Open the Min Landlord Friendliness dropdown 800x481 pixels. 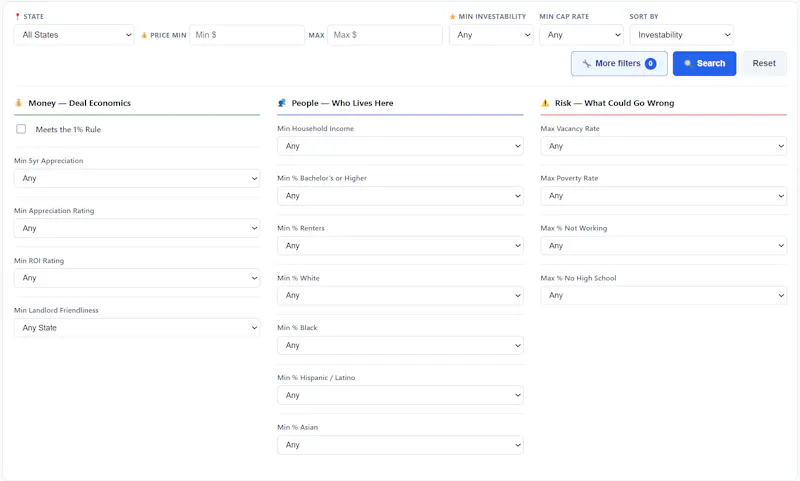(137, 327)
